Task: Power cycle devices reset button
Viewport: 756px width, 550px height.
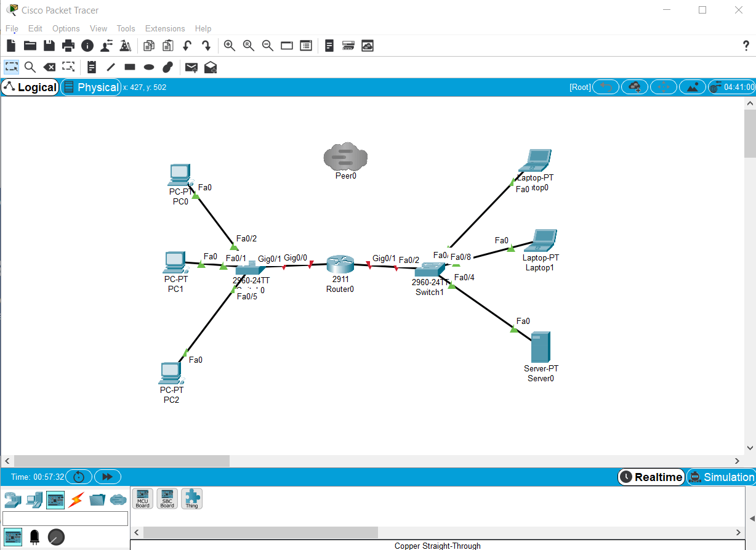Action: (x=79, y=477)
